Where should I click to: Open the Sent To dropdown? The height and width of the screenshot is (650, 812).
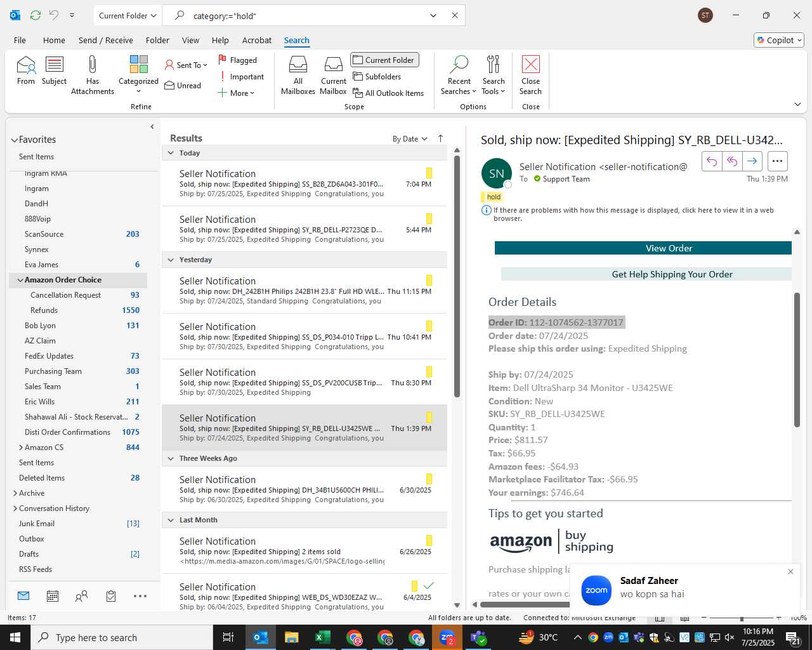pos(186,65)
